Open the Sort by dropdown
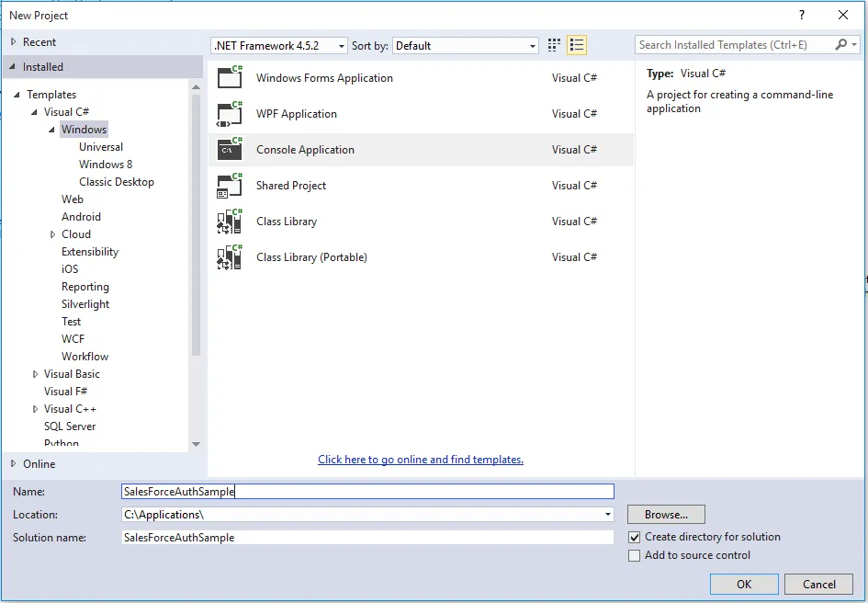 coord(466,45)
